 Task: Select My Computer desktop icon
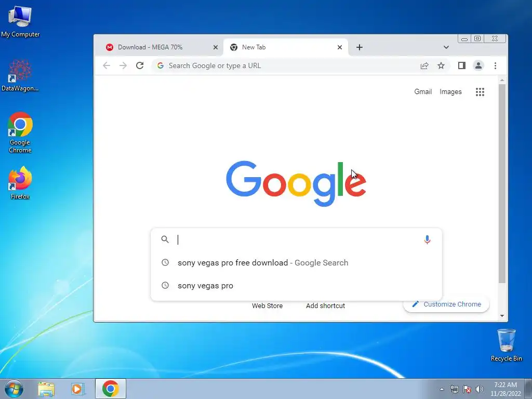coord(20,22)
